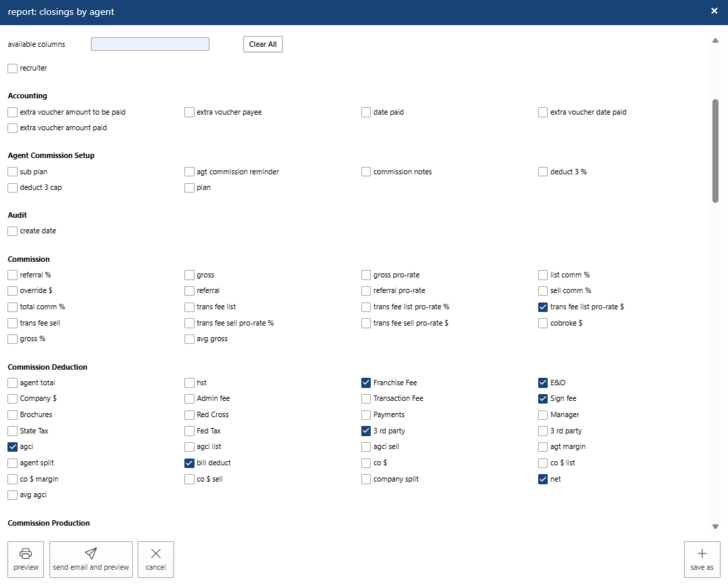Disable the E&O checkbox
Image resolution: width=728 pixels, height=584 pixels.
tap(544, 383)
